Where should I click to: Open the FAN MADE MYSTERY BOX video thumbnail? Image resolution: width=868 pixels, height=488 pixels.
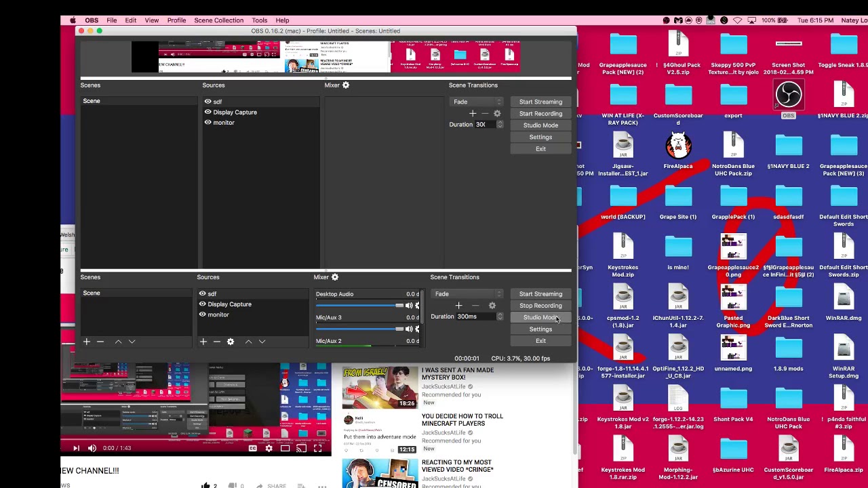coord(380,388)
